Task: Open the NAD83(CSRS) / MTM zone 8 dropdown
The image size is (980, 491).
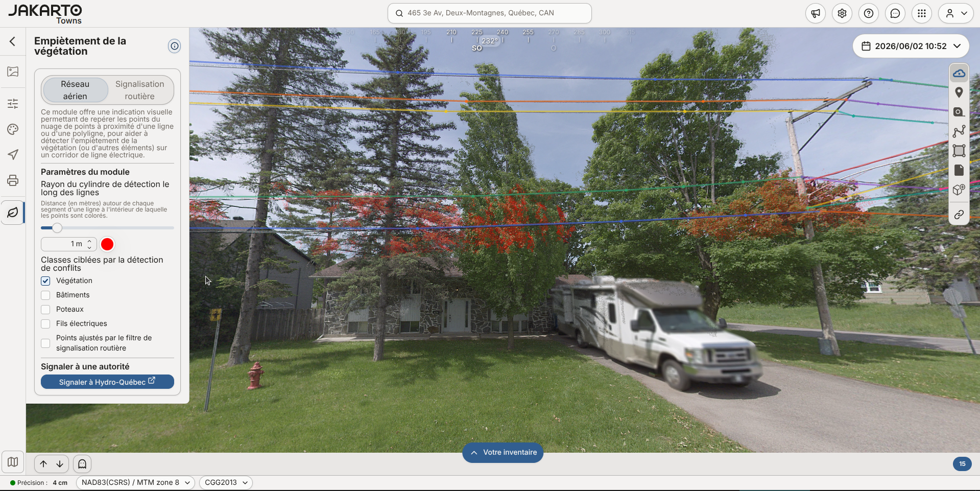Action: tap(135, 482)
